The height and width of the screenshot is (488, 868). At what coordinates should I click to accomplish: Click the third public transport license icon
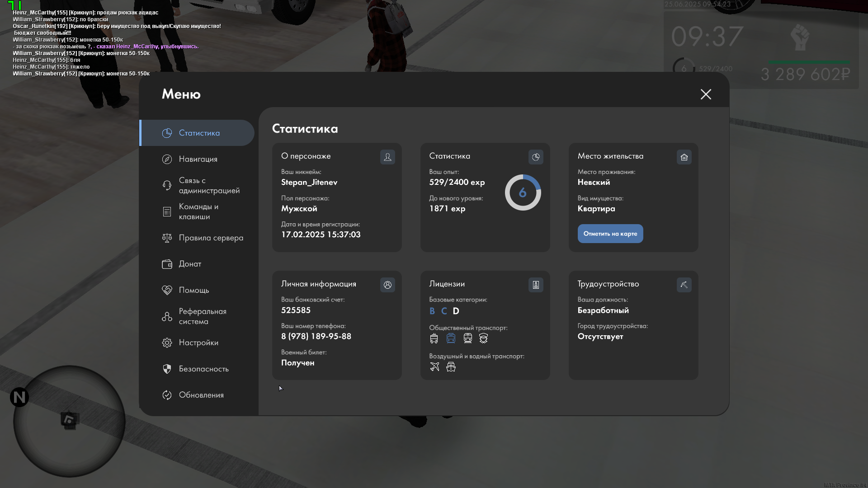click(x=468, y=338)
